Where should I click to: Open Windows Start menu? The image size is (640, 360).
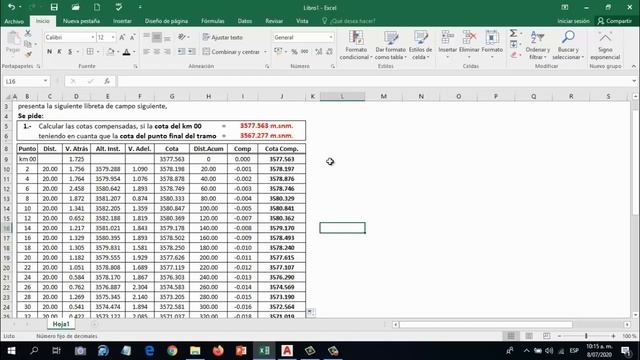point(11,351)
